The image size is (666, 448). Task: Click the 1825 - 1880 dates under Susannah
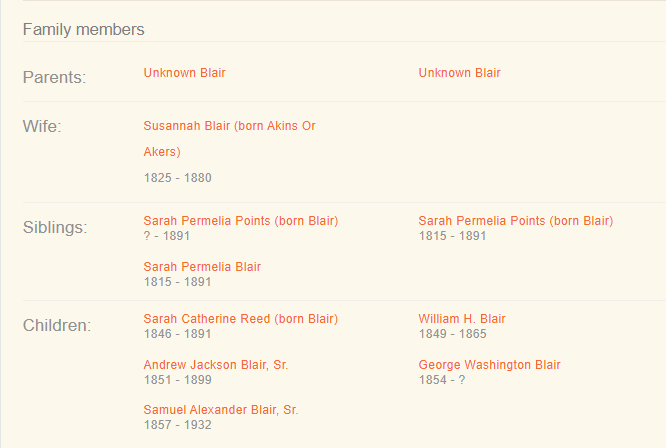(178, 178)
